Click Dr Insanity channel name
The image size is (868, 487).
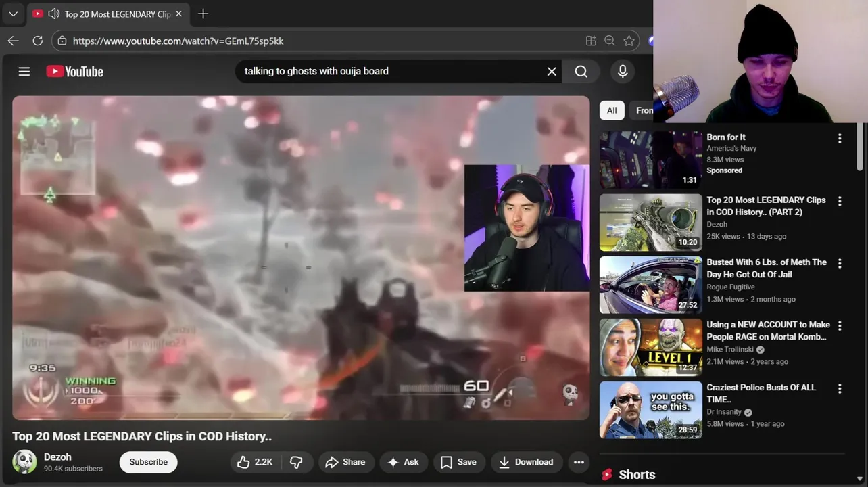click(724, 412)
